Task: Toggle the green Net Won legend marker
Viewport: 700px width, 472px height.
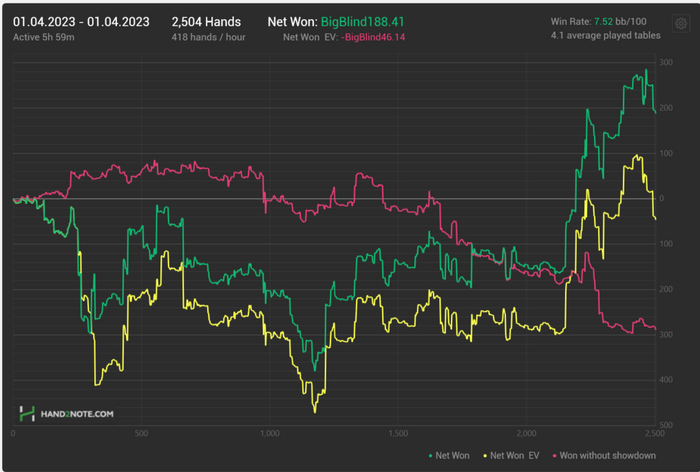Action: [430, 456]
